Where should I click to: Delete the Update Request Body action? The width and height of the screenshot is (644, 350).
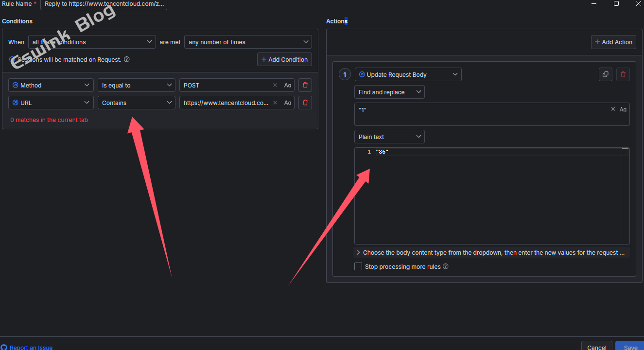623,74
